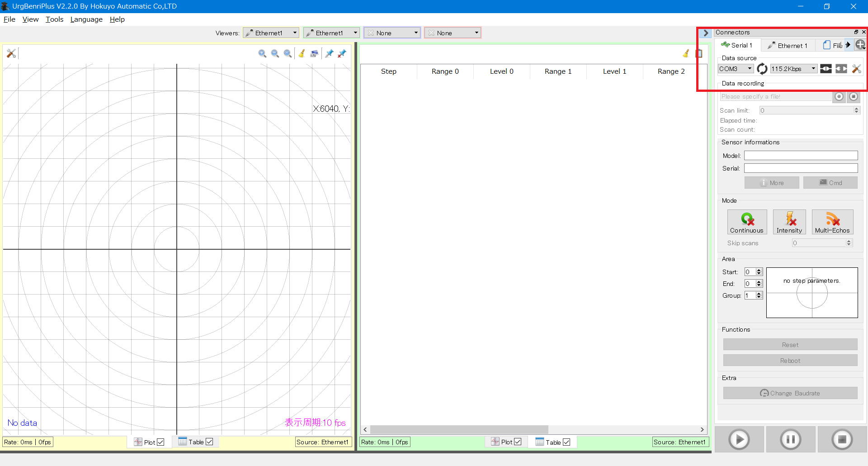Image resolution: width=868 pixels, height=466 pixels.
Task: Clear the plot with broom icon
Action: coord(302,53)
